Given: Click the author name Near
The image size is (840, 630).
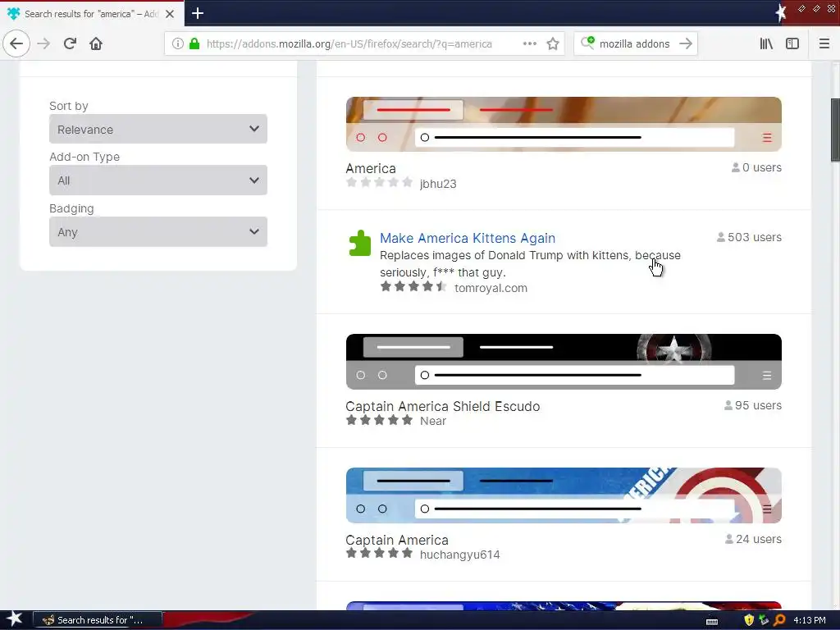Looking at the screenshot, I should 433,421.
